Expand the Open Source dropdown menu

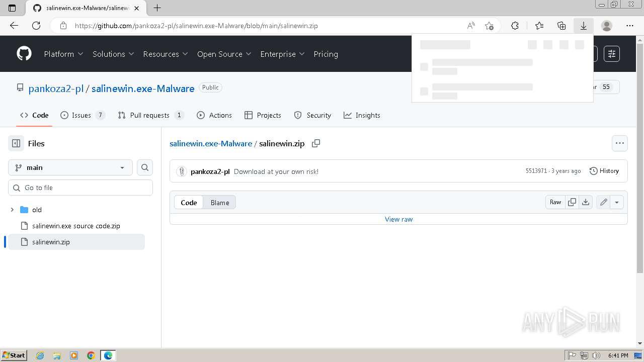tap(224, 54)
